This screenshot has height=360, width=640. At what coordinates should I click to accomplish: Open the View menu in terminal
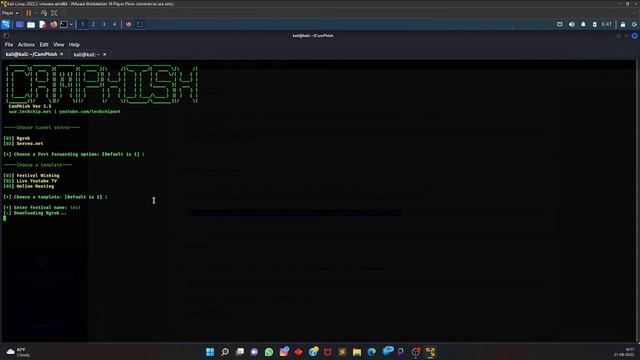[59, 44]
